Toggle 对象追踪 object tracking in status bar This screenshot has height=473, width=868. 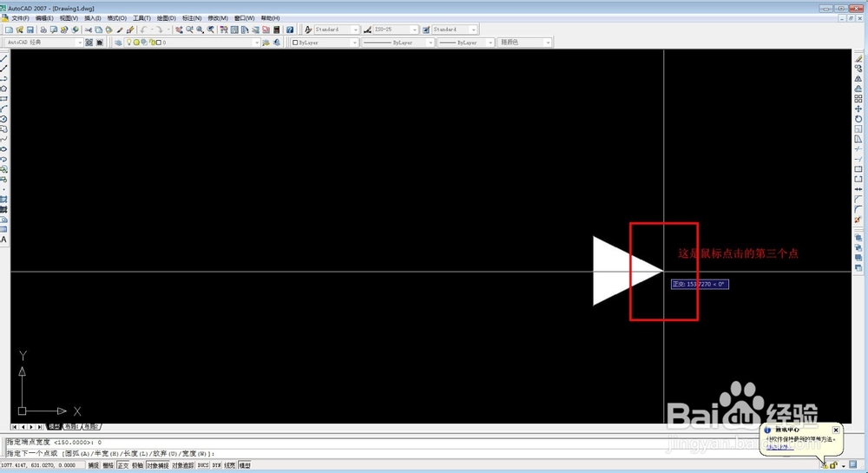coord(183,465)
